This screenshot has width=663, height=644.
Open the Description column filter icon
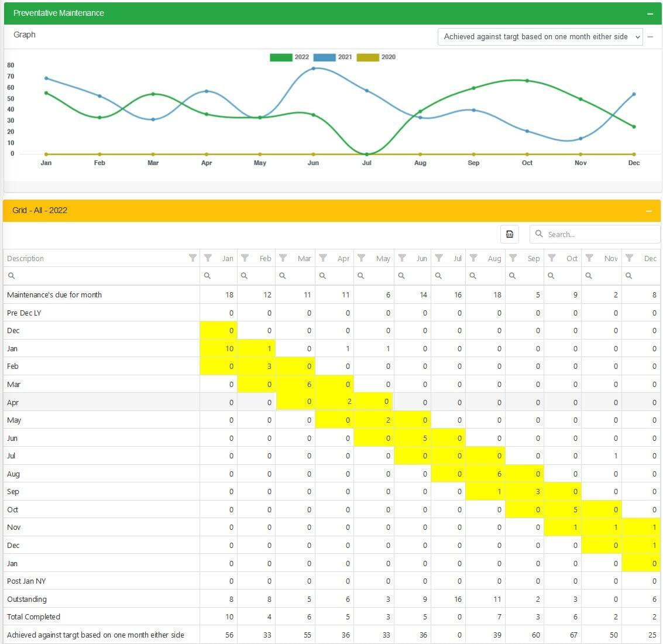click(x=193, y=258)
